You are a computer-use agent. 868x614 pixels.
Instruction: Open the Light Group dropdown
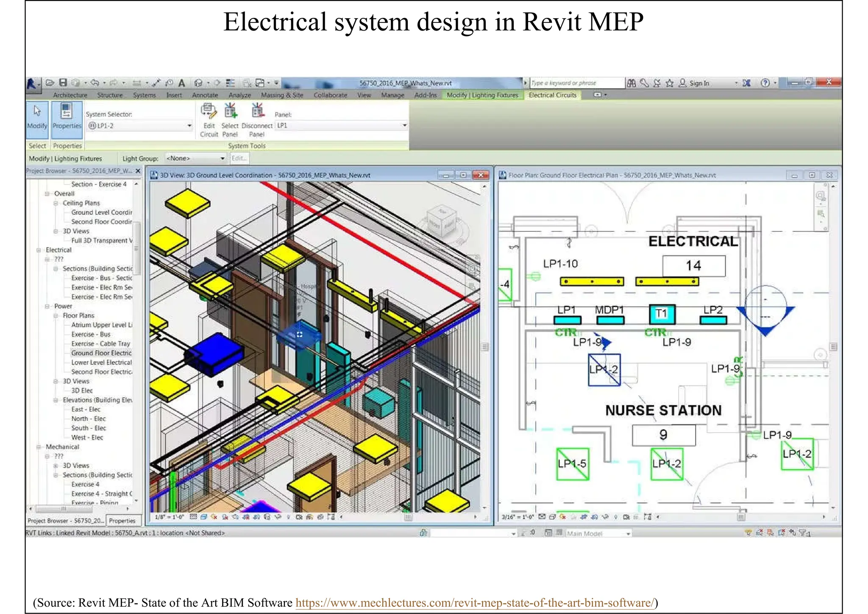[x=222, y=159]
